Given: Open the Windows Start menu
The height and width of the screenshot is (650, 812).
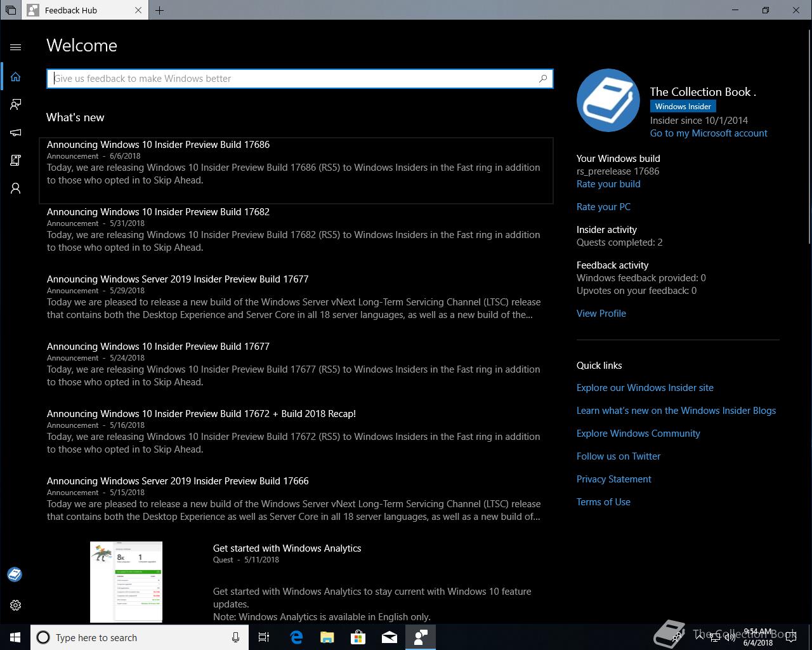Looking at the screenshot, I should click(x=15, y=637).
